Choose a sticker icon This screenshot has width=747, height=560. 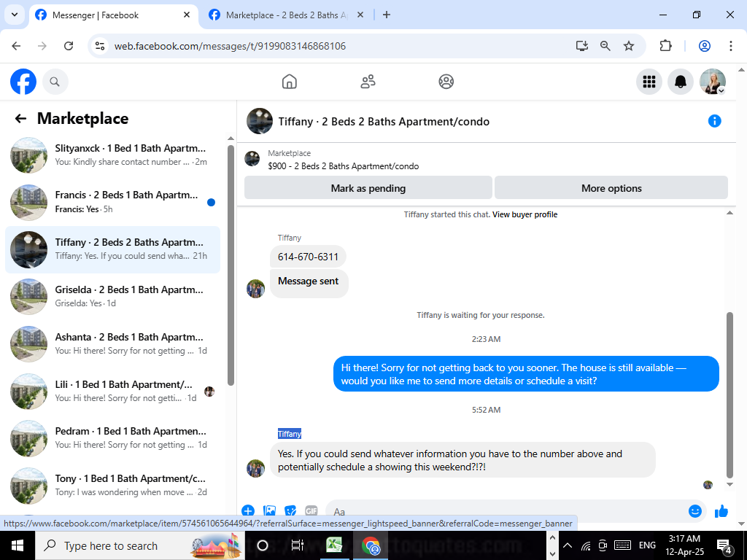coord(290,511)
